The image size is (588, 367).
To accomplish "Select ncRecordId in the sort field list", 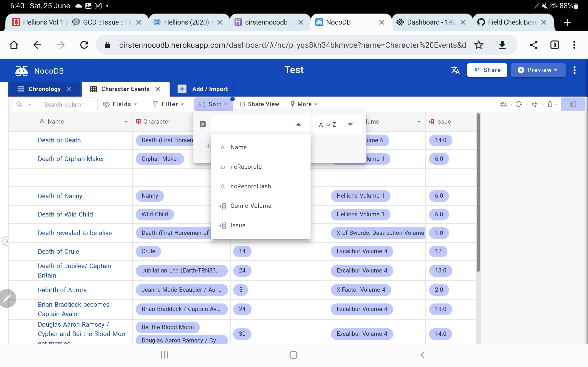I will (246, 167).
